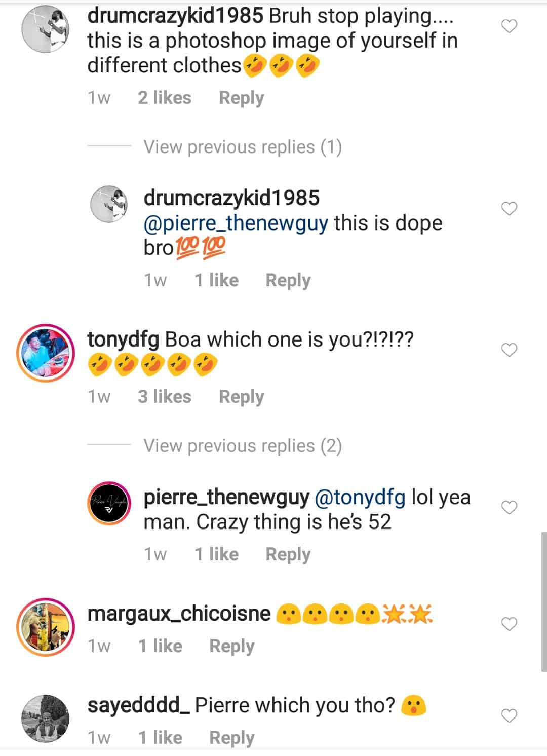Tap heart on pierre_thenewguy's reply
The image size is (547, 756).
pos(509,507)
